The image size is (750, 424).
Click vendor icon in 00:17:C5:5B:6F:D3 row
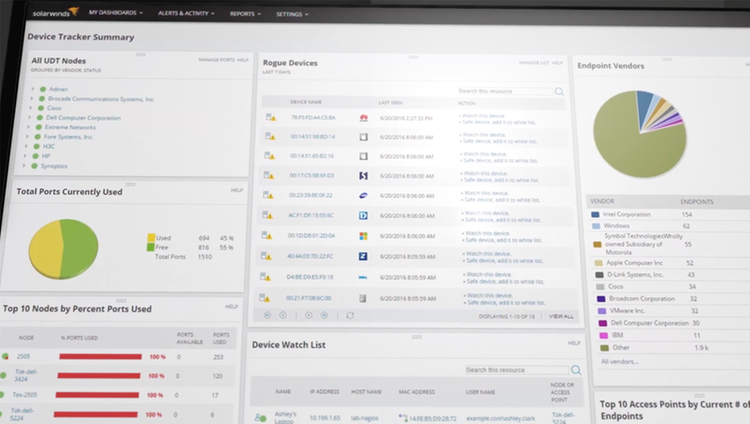click(x=363, y=176)
